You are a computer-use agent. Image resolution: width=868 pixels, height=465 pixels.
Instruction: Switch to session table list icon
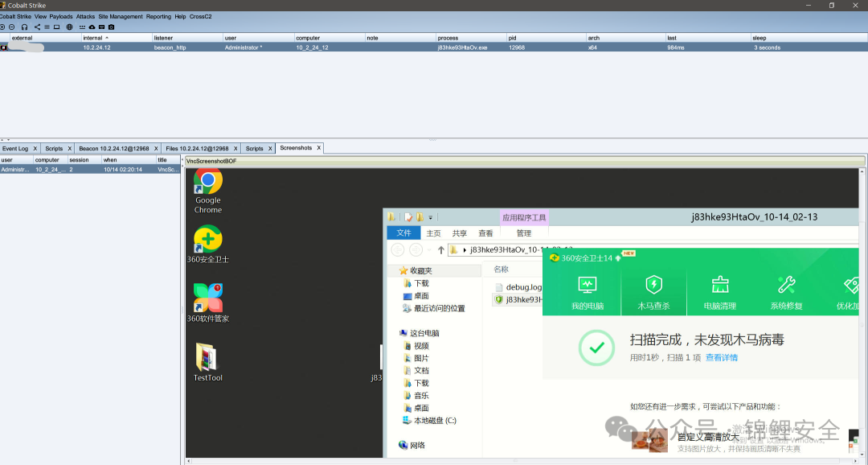47,27
